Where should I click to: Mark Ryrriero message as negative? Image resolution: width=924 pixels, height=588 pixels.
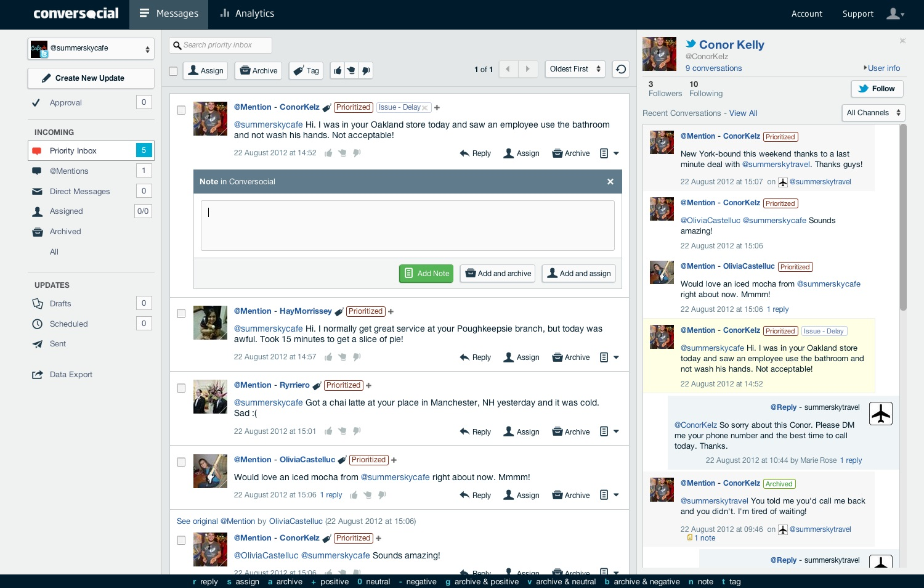pos(357,431)
